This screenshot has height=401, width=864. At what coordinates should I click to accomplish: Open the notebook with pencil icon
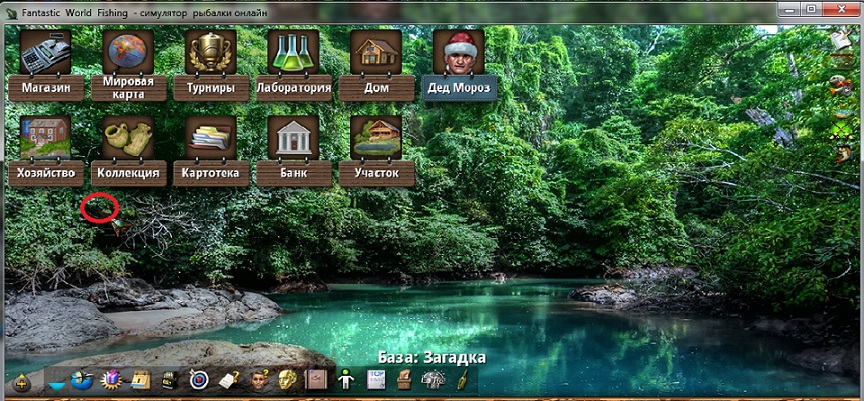pos(229,381)
